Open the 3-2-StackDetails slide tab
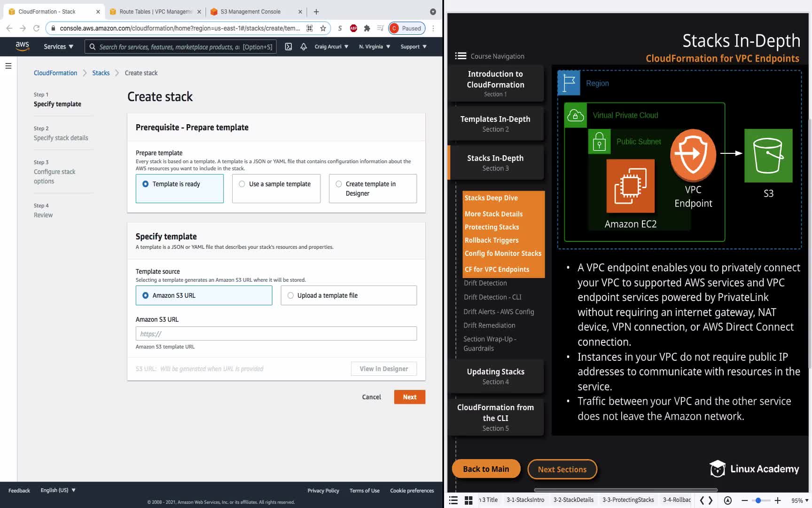 coord(573,500)
